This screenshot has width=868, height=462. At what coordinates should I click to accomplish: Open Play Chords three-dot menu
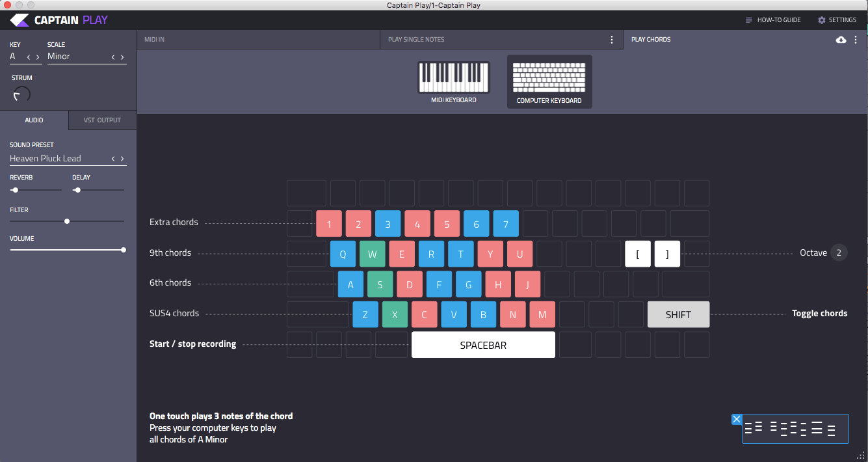click(x=856, y=40)
